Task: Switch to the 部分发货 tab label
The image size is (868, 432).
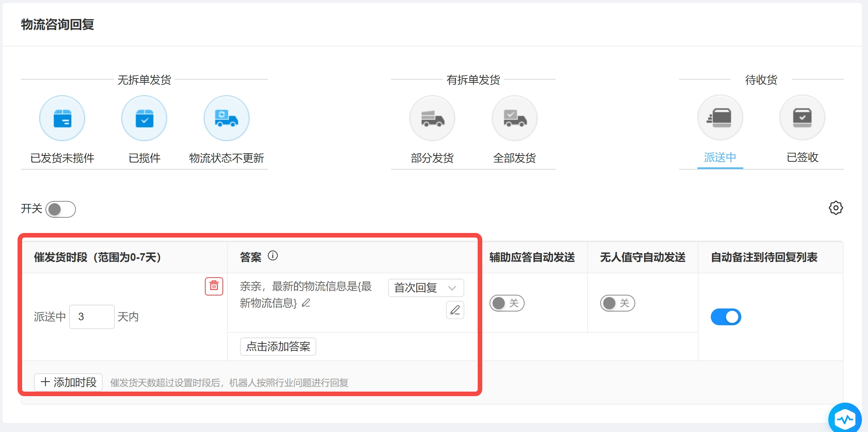Action: (x=432, y=158)
